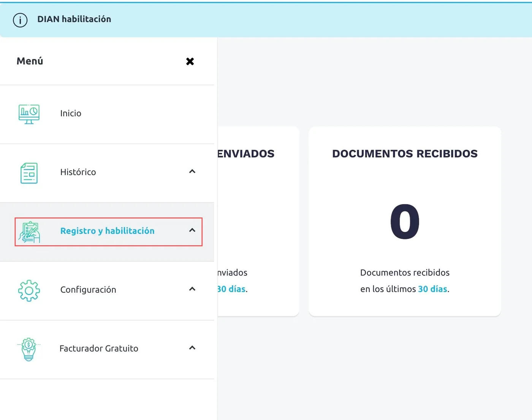The image size is (532, 420).
Task: Click the Menú panel title
Action: tap(30, 61)
